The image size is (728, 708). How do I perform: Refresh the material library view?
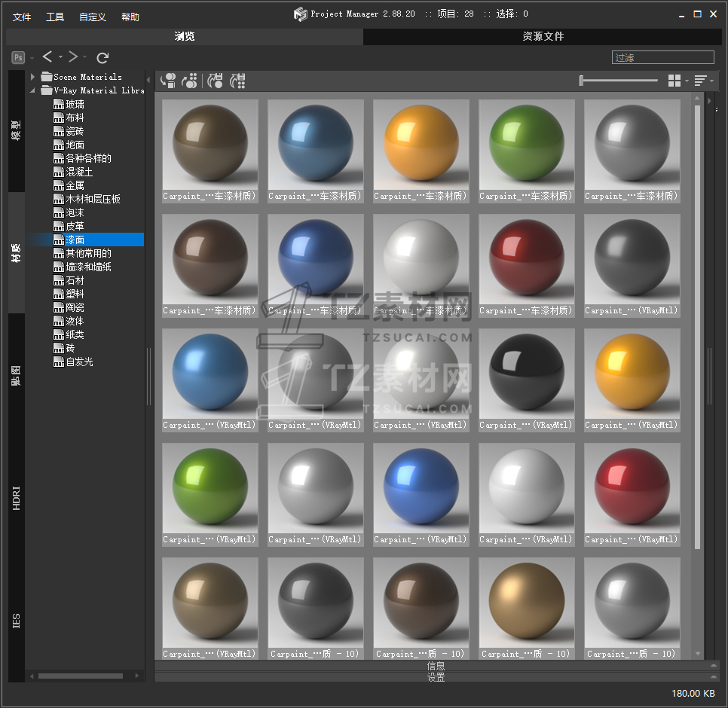point(103,57)
